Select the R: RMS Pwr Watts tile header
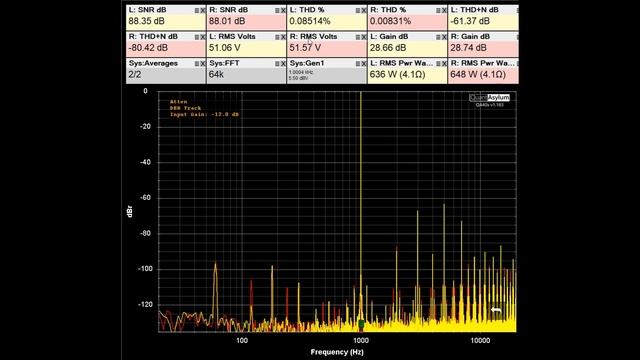Viewport: 640px width, 360px height. pyautogui.click(x=482, y=63)
